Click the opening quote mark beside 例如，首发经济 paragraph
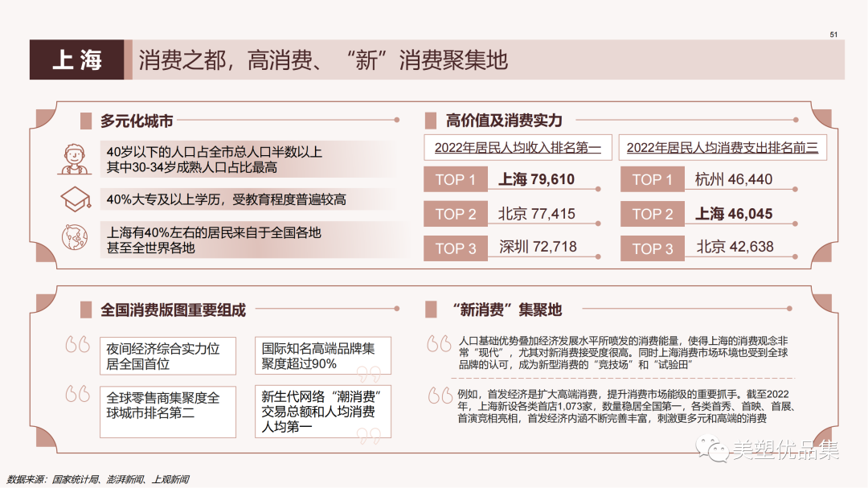Screen dimensions: 868x488 440,395
